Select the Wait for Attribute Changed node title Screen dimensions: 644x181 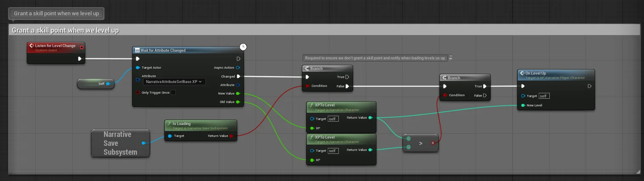coord(163,50)
